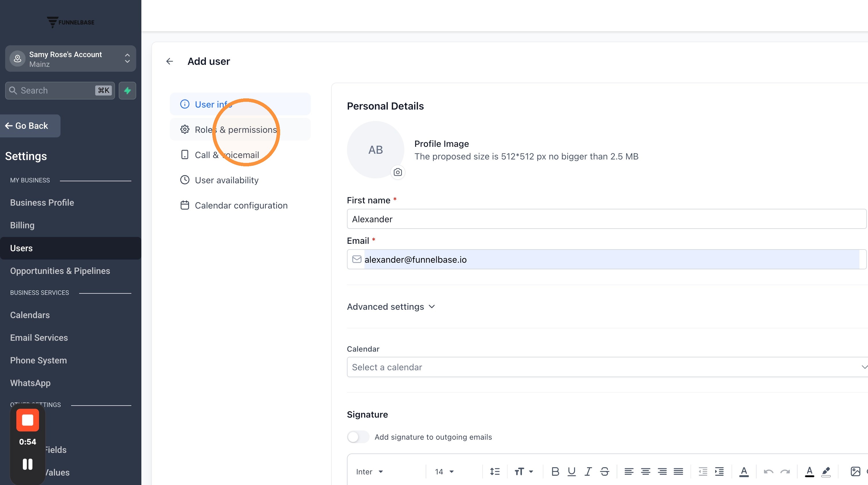
Task: Open the Roles & permissions tab
Action: tap(240, 129)
